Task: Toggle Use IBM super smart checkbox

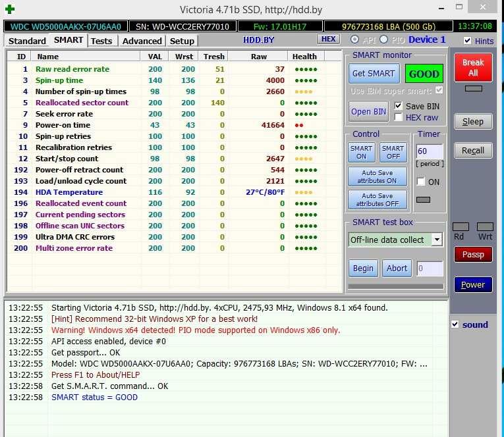Action: pos(439,90)
